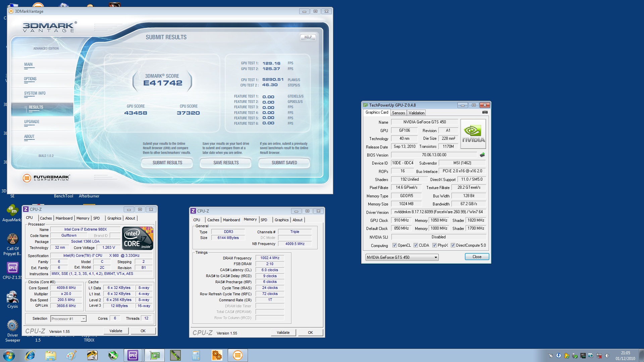The width and height of the screenshot is (644, 362).
Task: Click the NVIDIA logo in GPU-Z
Action: point(473,134)
